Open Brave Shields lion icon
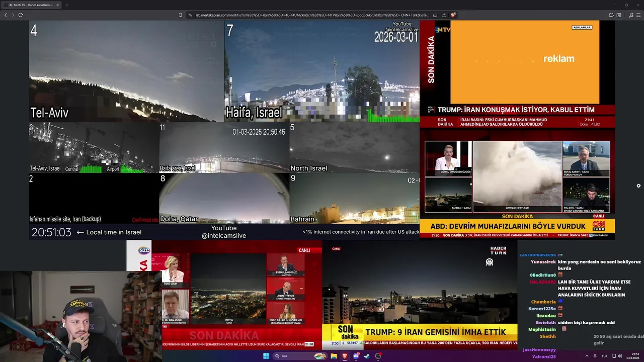644x362 pixels. click(453, 15)
